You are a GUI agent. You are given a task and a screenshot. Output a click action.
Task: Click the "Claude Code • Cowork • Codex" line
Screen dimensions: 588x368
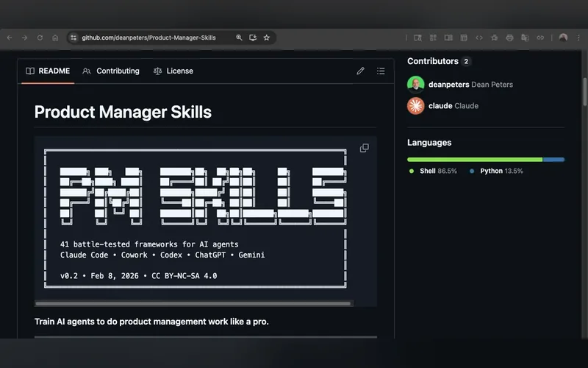tap(162, 255)
